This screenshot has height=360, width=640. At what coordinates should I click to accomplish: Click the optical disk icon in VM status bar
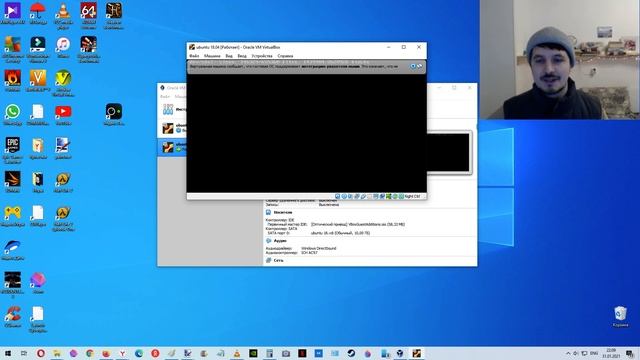coord(344,196)
